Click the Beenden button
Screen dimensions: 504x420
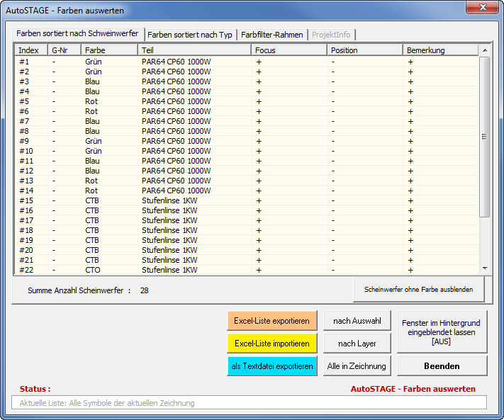(x=442, y=366)
